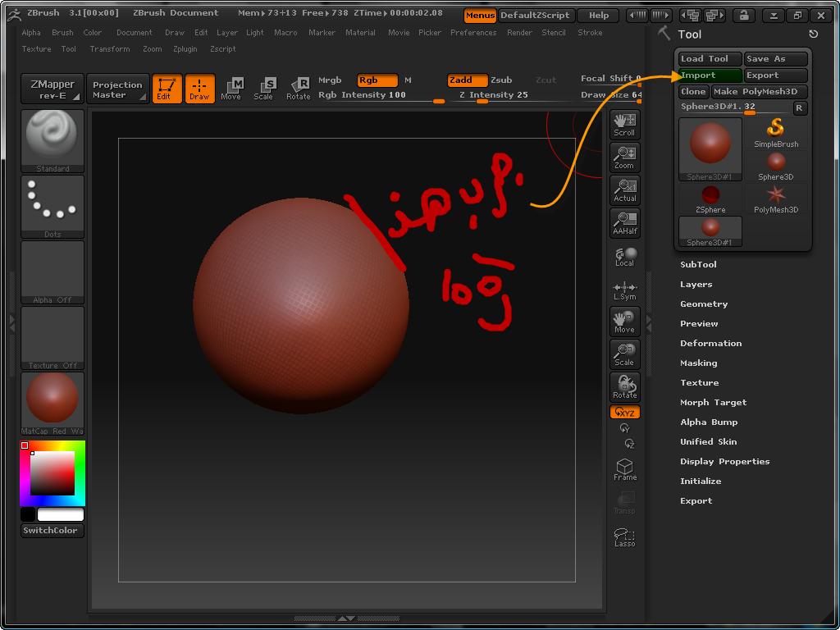Image resolution: width=840 pixels, height=630 pixels.
Task: Open the Brush menu
Action: 62,33
